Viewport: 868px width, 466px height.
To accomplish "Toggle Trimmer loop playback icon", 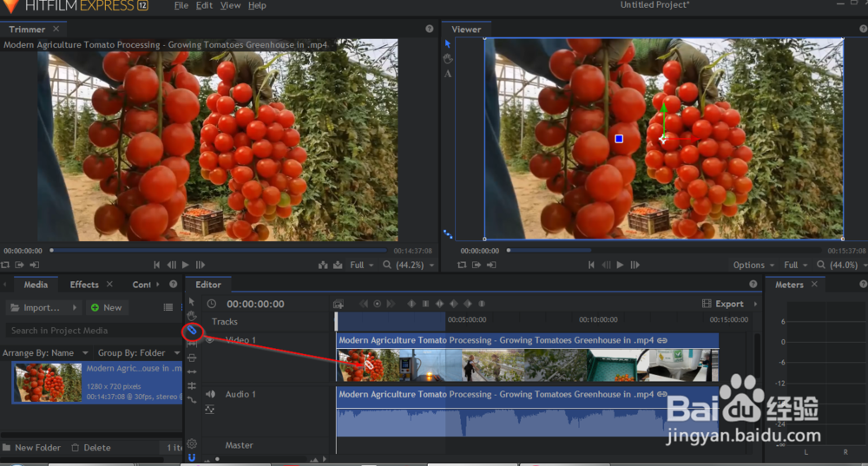I will point(5,265).
